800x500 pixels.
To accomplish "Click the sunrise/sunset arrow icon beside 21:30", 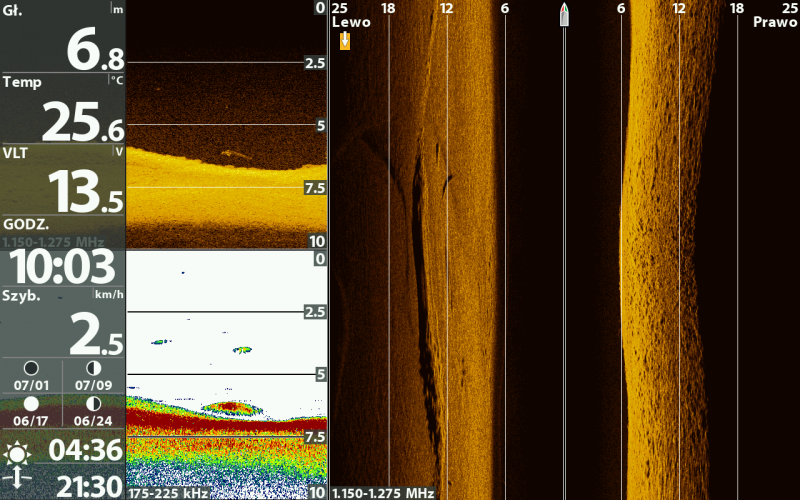I will tap(17, 481).
